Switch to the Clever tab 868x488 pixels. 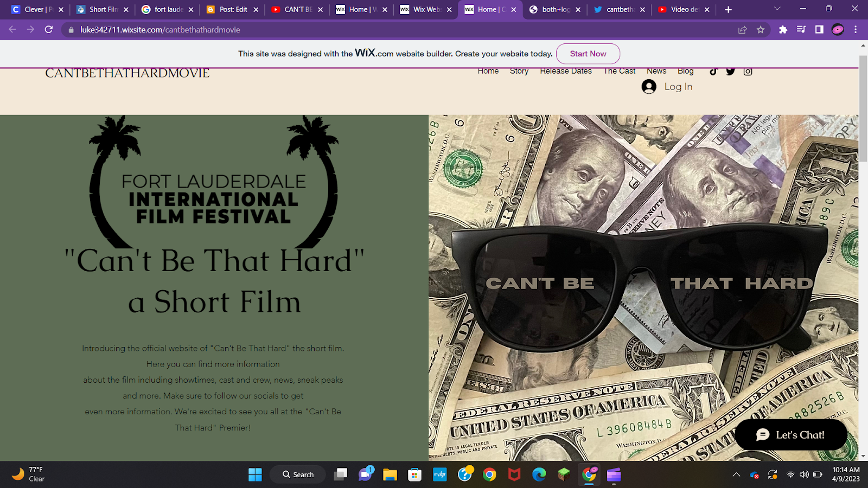pyautogui.click(x=37, y=9)
